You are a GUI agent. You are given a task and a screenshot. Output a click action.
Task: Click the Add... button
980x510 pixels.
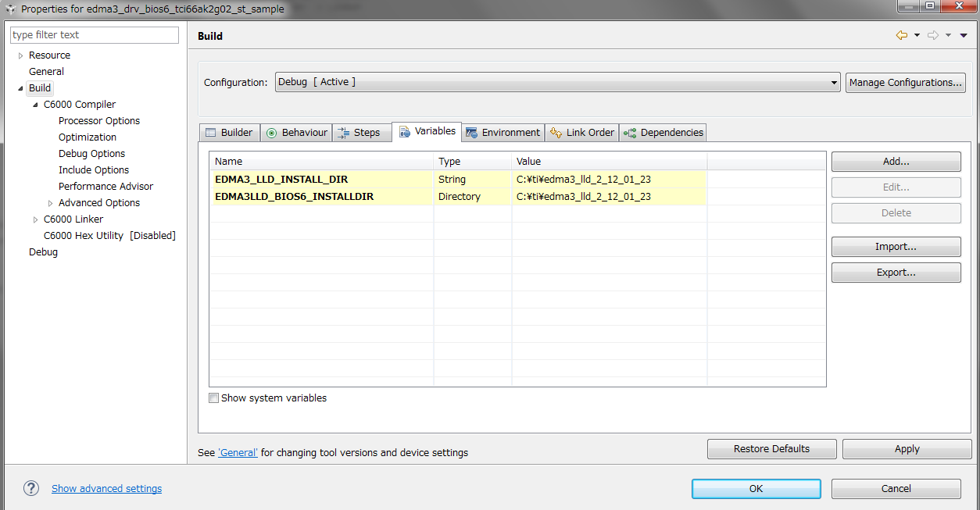click(896, 162)
